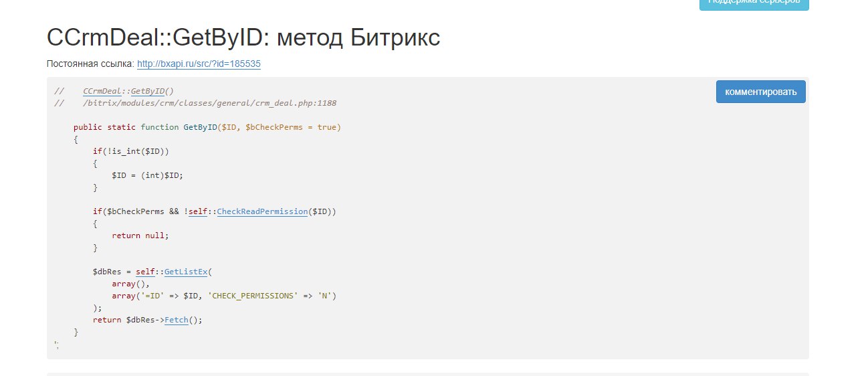Click the page heading about the Битрикс method
868x376 pixels.
tap(243, 38)
